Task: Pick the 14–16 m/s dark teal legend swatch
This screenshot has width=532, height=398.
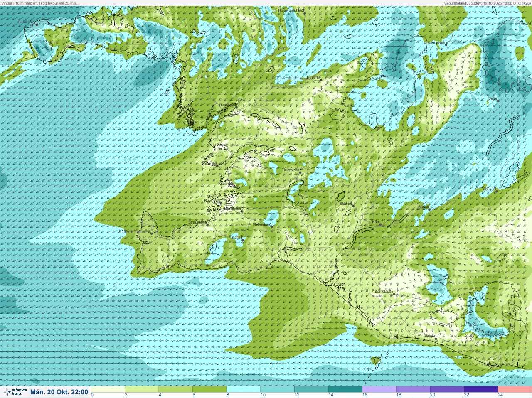Action: coord(345,389)
